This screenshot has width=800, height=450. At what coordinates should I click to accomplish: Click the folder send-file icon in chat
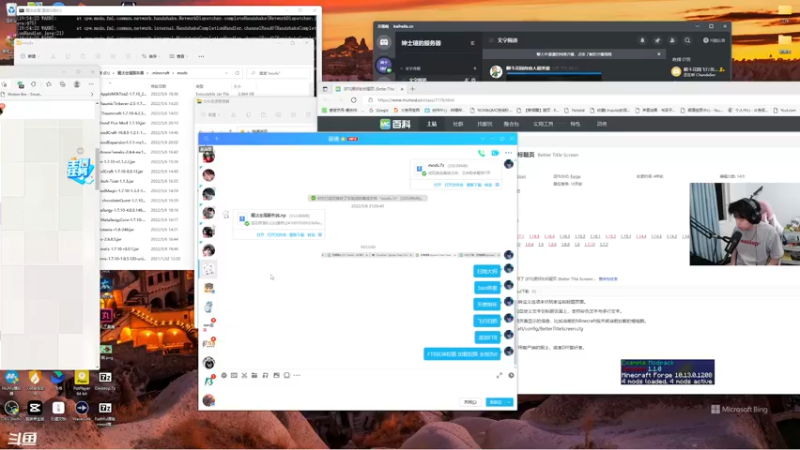pos(254,375)
